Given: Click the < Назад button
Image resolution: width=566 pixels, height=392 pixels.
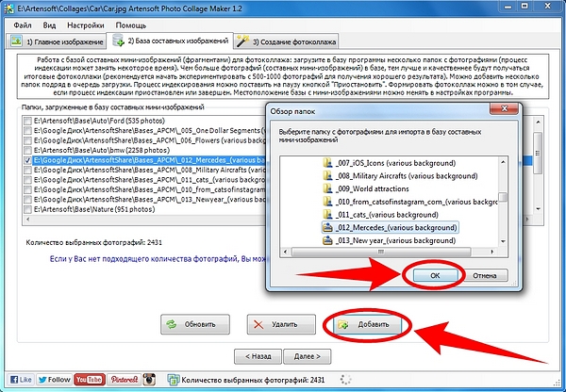Looking at the screenshot, I should 258,356.
